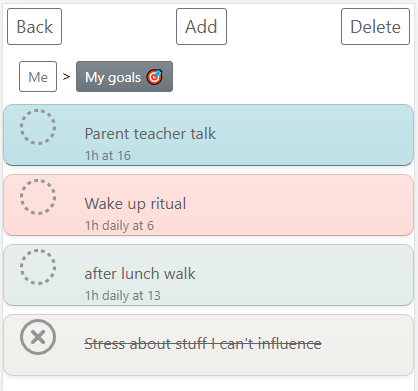Open the after lunch walk goal title

pos(140,274)
